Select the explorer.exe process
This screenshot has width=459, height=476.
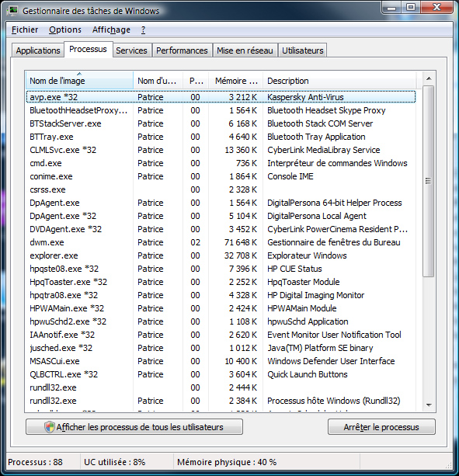tap(221, 255)
